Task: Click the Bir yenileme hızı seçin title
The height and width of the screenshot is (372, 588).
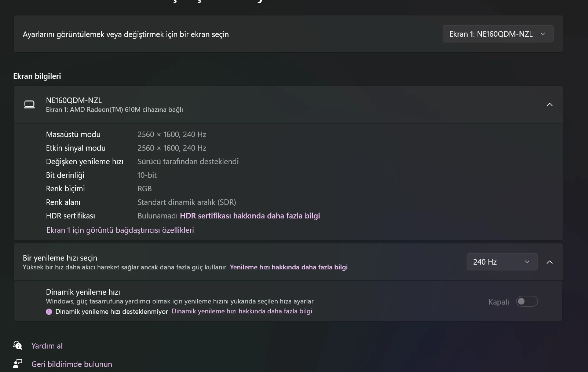Action: point(60,258)
